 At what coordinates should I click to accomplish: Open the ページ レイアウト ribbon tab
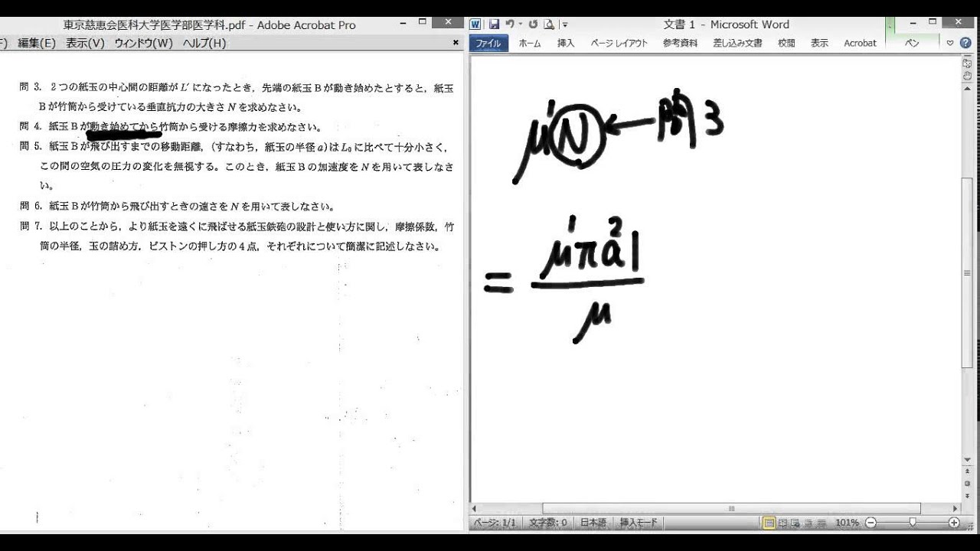[619, 43]
